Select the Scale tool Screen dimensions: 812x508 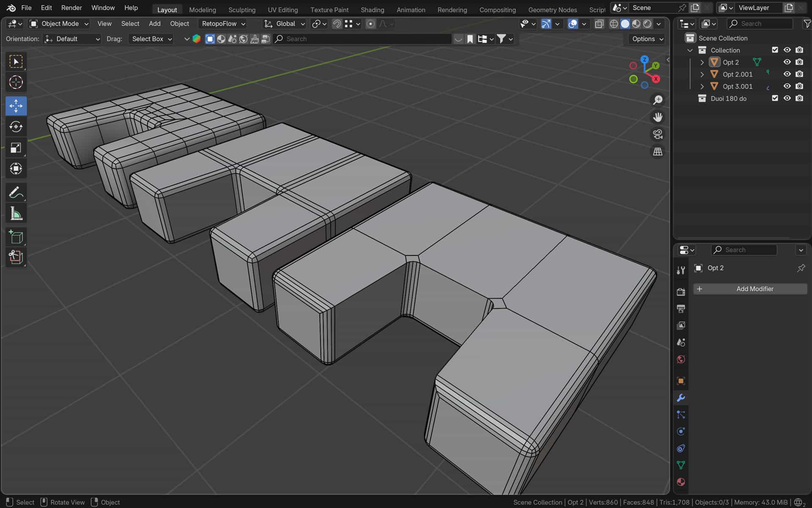[x=16, y=148]
